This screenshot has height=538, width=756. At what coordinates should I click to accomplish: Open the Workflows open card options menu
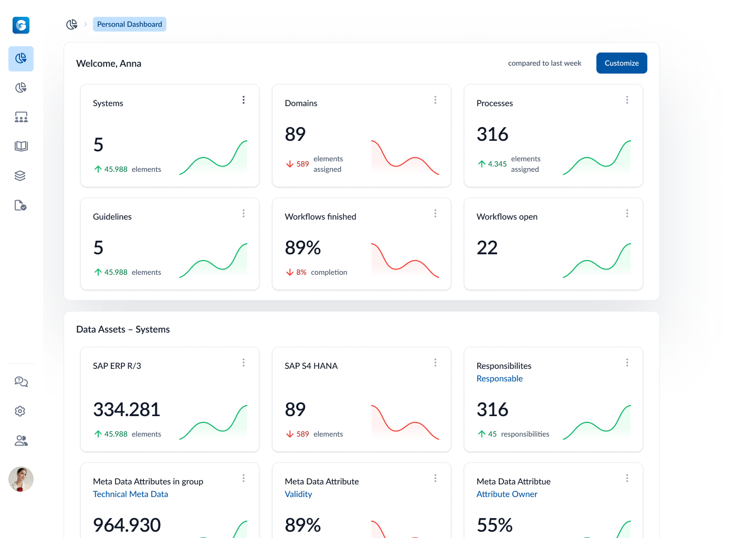(x=627, y=213)
